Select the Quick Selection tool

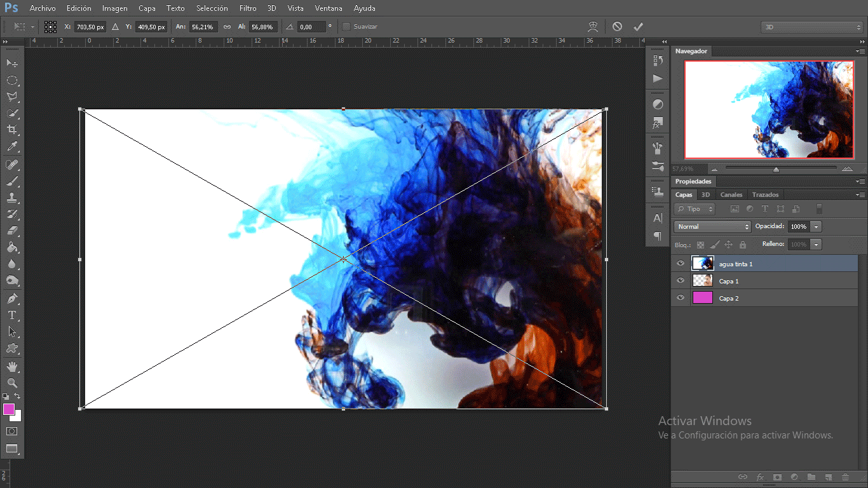[12, 113]
